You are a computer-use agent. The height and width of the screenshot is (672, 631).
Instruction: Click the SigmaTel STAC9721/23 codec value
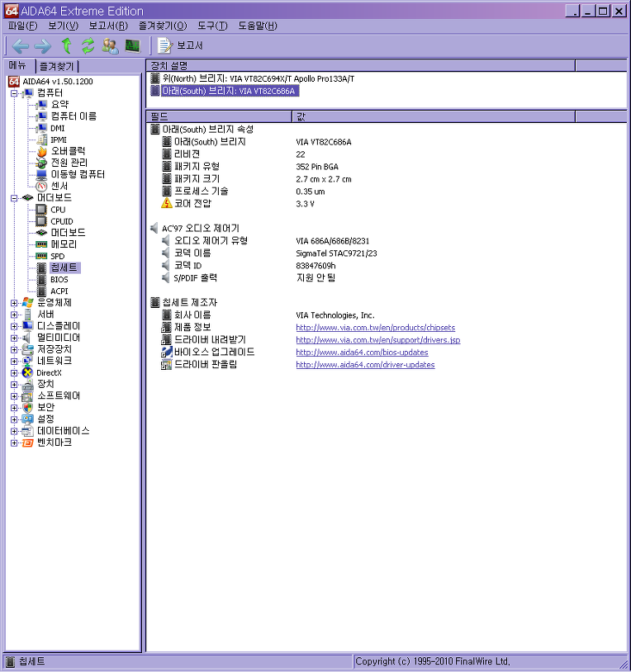336,253
